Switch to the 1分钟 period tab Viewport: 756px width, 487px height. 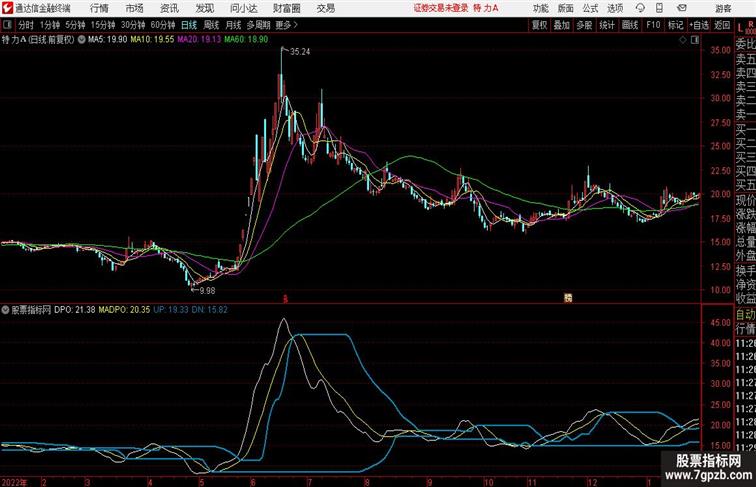coord(50,25)
